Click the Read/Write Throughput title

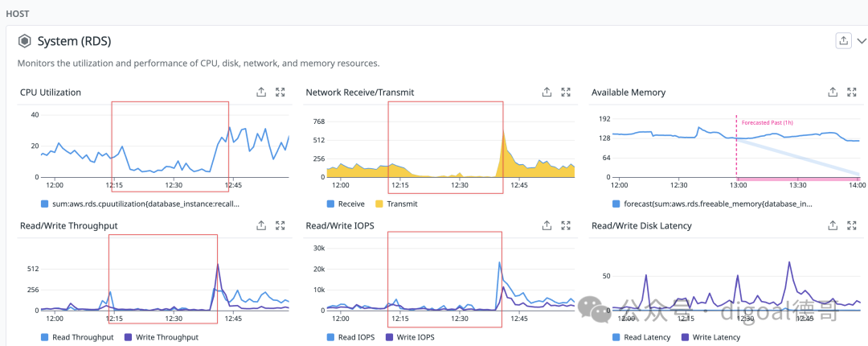coord(68,225)
